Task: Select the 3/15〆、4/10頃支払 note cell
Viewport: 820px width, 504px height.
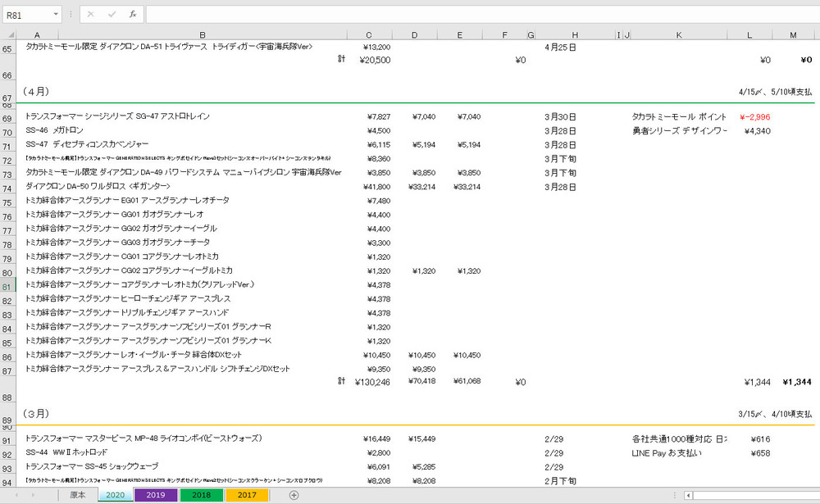Action: tap(775, 414)
